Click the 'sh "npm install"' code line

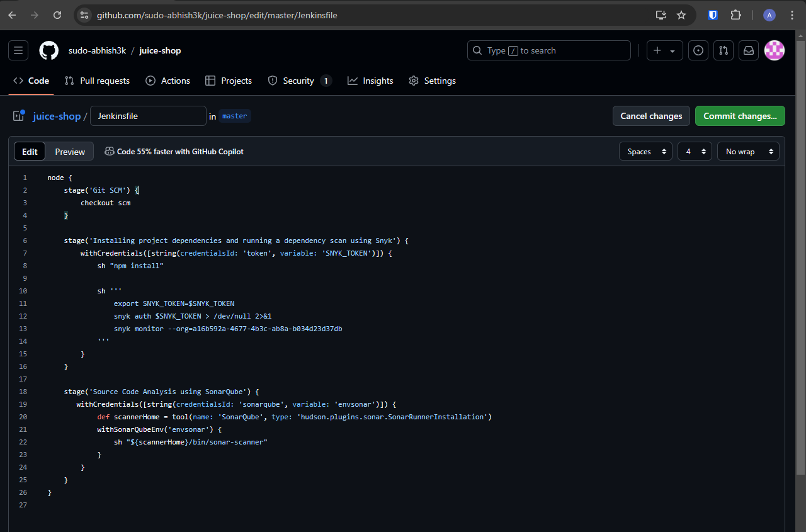click(130, 266)
